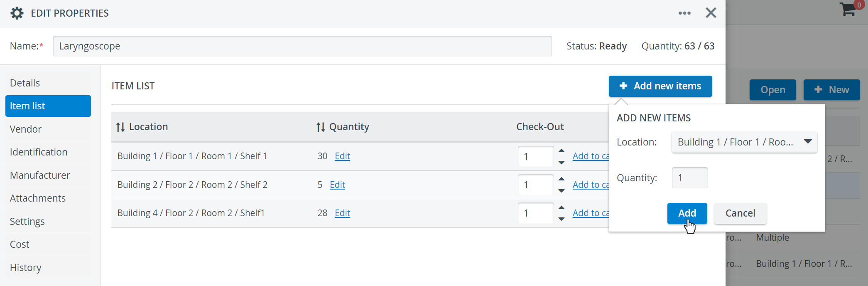Cancel adding new items
The width and height of the screenshot is (868, 286).
740,213
